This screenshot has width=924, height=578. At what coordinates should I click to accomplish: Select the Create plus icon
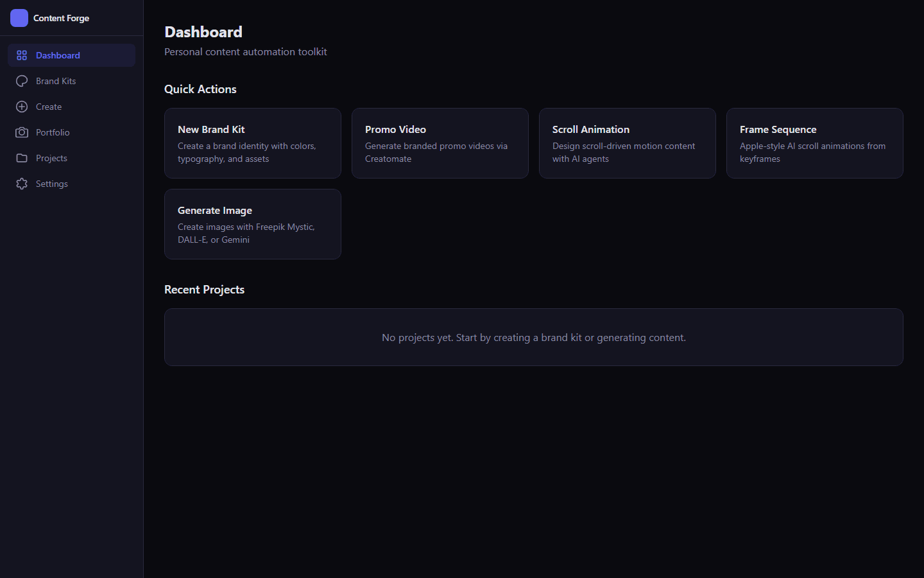[x=22, y=107]
